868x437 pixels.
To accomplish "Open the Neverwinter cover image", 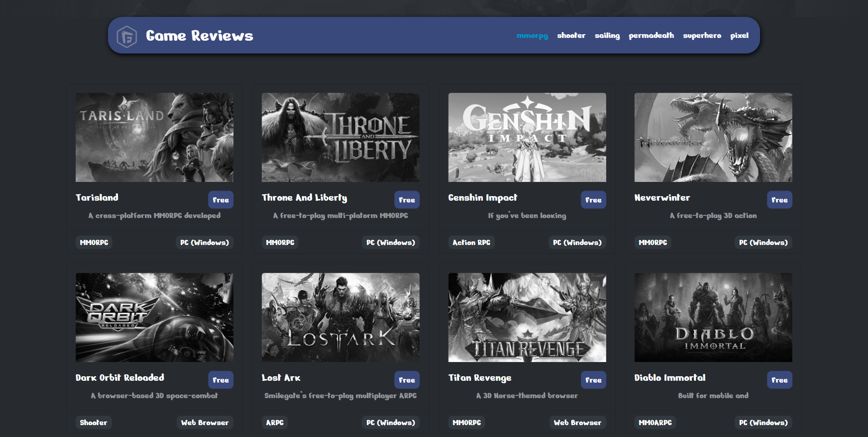I will click(713, 138).
